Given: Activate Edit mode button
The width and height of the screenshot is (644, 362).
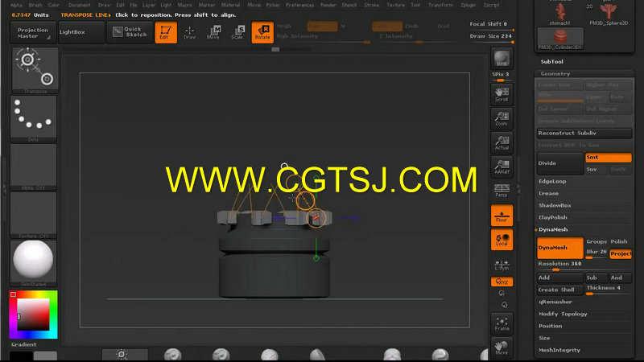Looking at the screenshot, I should (166, 32).
